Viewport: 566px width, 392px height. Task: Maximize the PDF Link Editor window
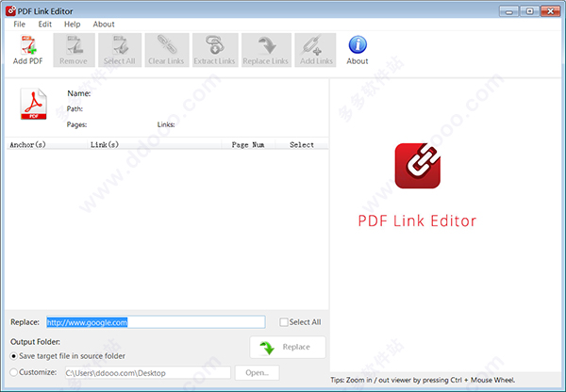point(529,11)
